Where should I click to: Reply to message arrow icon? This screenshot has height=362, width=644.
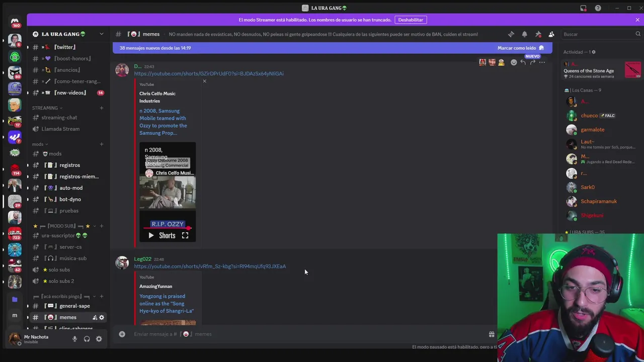pyautogui.click(x=523, y=62)
